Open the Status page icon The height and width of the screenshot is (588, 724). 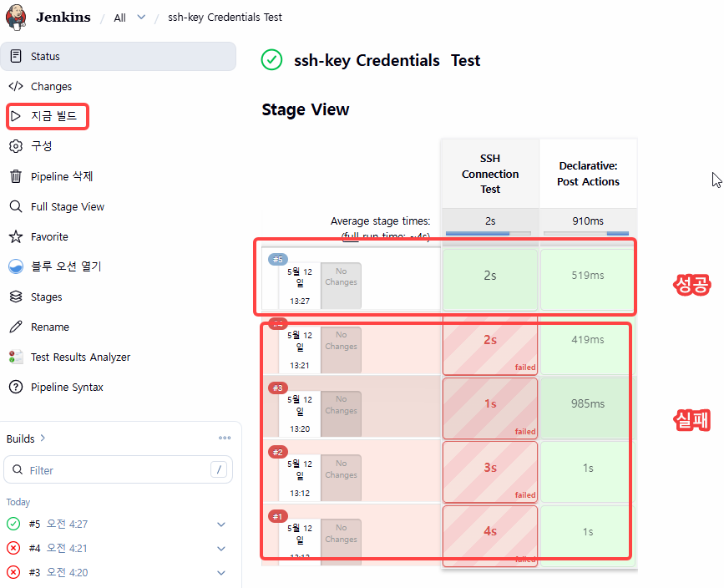click(16, 56)
